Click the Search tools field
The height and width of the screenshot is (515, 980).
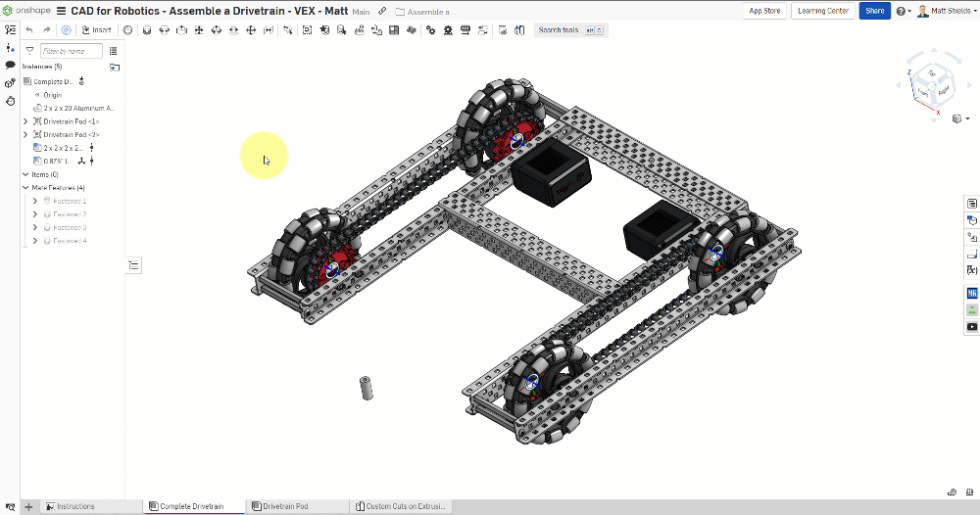click(570, 30)
